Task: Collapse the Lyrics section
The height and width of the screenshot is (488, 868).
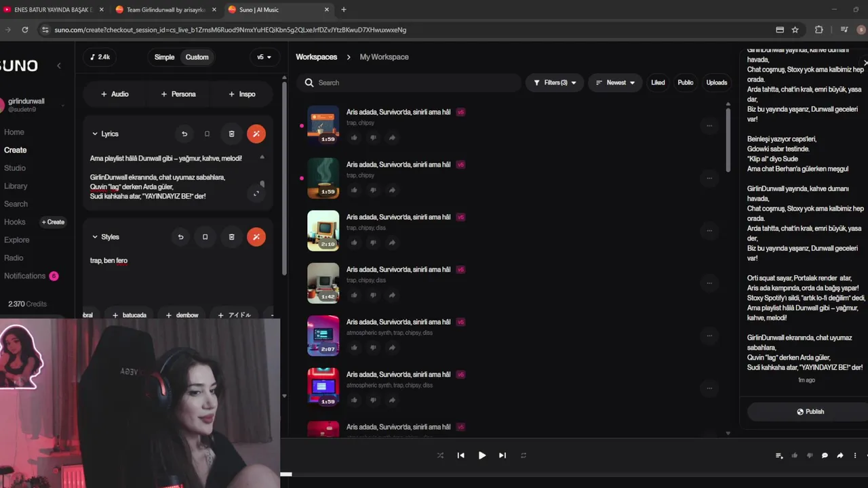Action: [x=95, y=134]
